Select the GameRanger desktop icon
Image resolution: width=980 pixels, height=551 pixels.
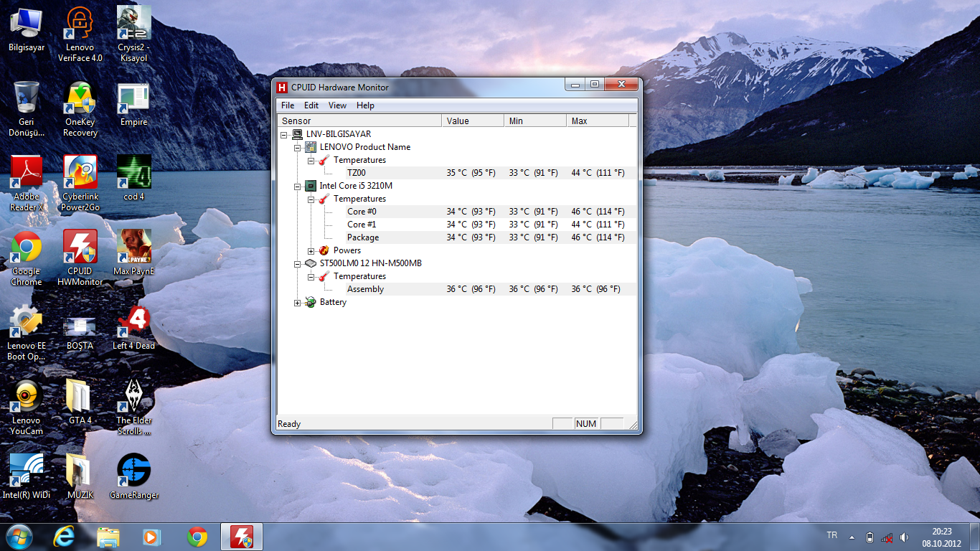click(x=134, y=477)
